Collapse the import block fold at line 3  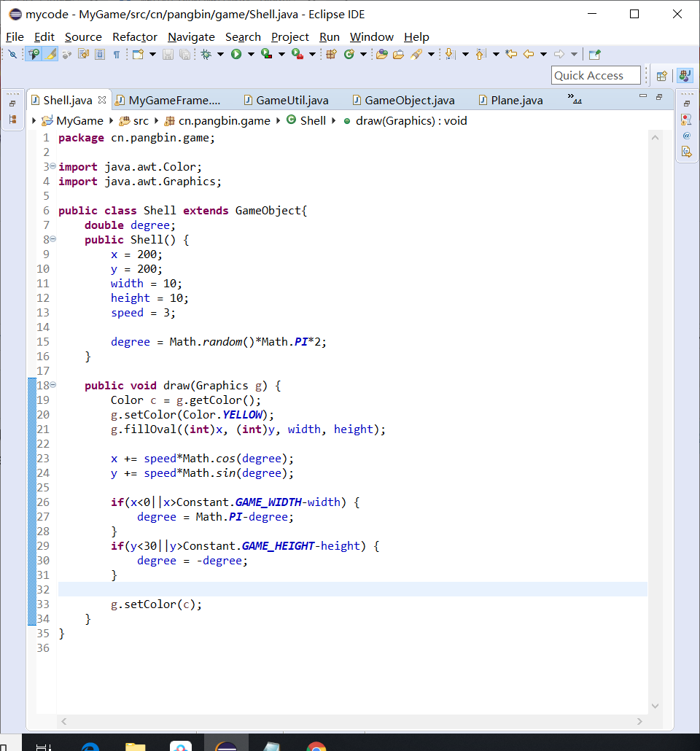pyautogui.click(x=52, y=166)
